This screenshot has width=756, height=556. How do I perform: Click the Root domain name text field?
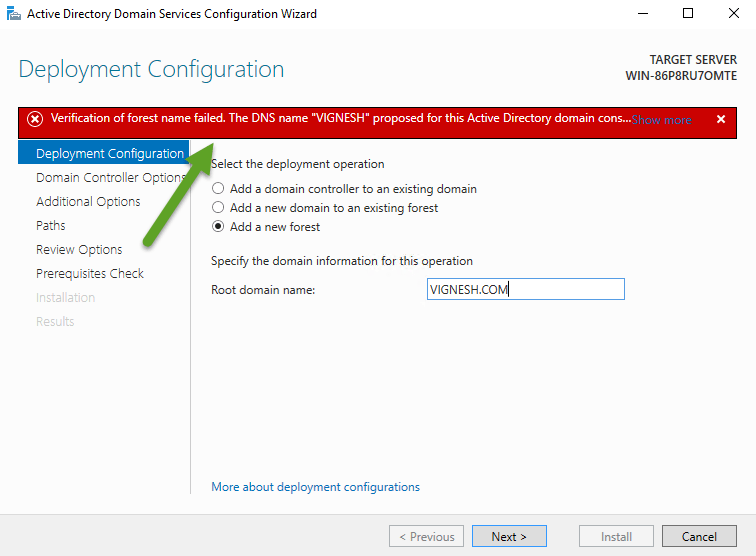(525, 289)
